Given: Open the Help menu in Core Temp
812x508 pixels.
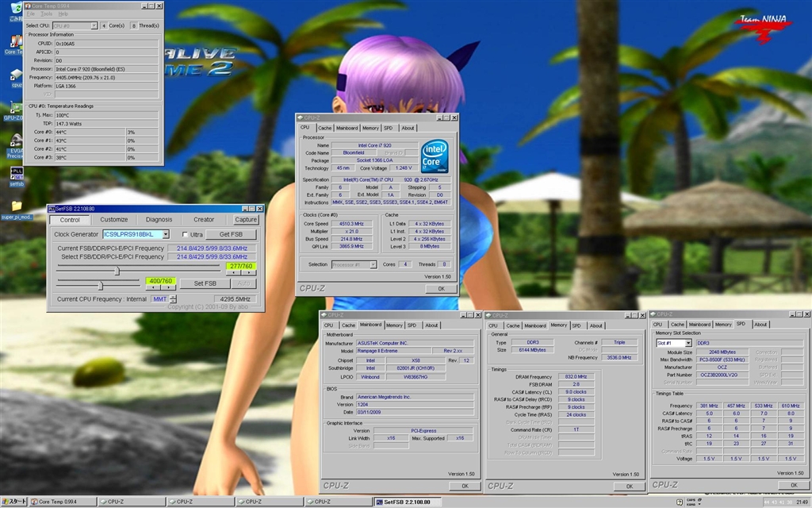Looking at the screenshot, I should click(63, 14).
